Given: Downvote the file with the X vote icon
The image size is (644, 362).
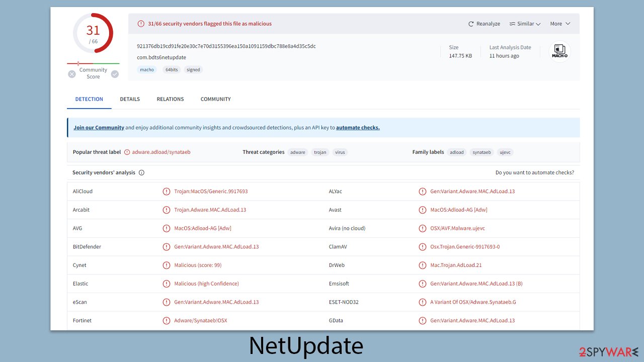Looking at the screenshot, I should click(x=73, y=73).
